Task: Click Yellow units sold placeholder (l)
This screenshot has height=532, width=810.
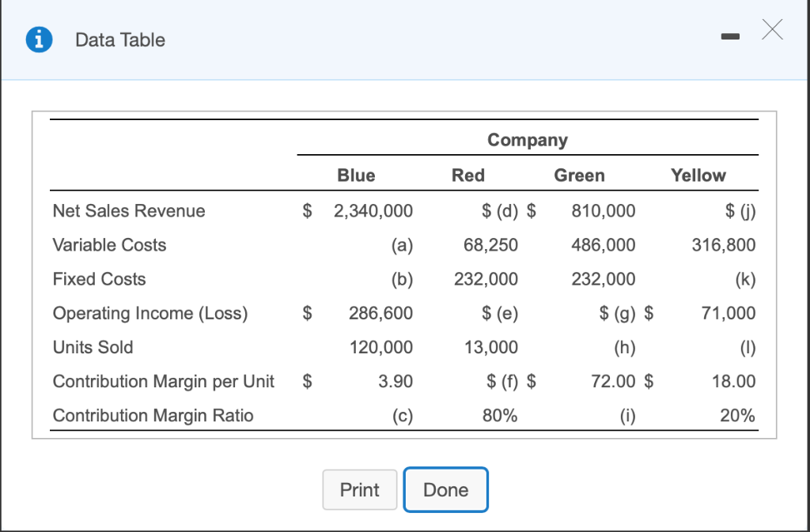Action: (748, 348)
